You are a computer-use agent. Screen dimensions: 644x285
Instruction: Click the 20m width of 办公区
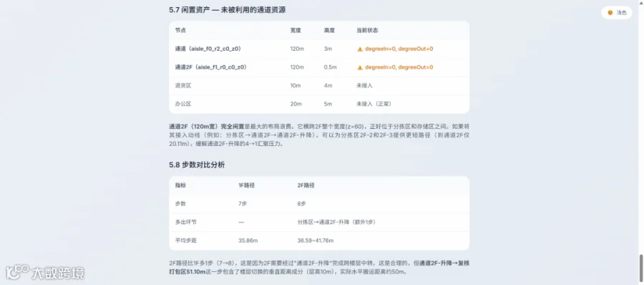pos(296,104)
